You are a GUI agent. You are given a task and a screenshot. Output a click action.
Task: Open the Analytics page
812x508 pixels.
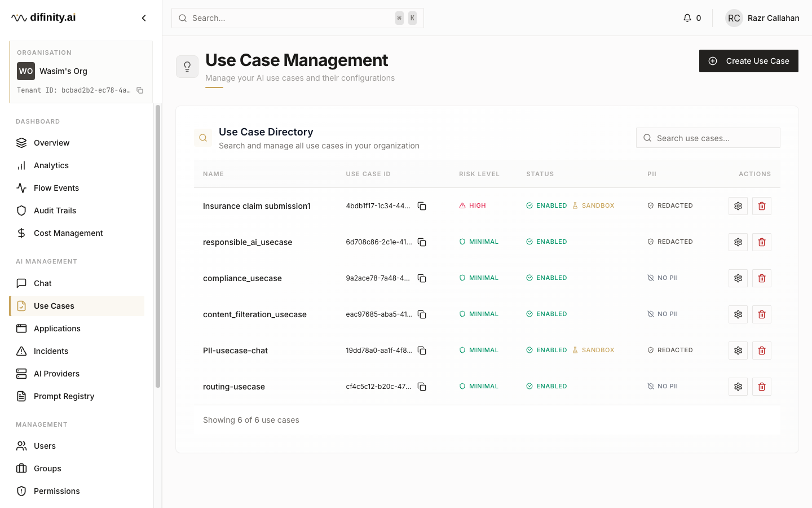click(x=77, y=165)
